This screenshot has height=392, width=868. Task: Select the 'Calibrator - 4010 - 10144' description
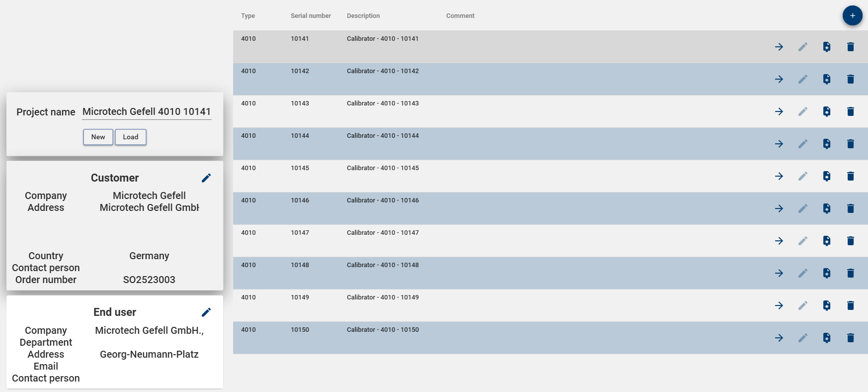(x=383, y=136)
